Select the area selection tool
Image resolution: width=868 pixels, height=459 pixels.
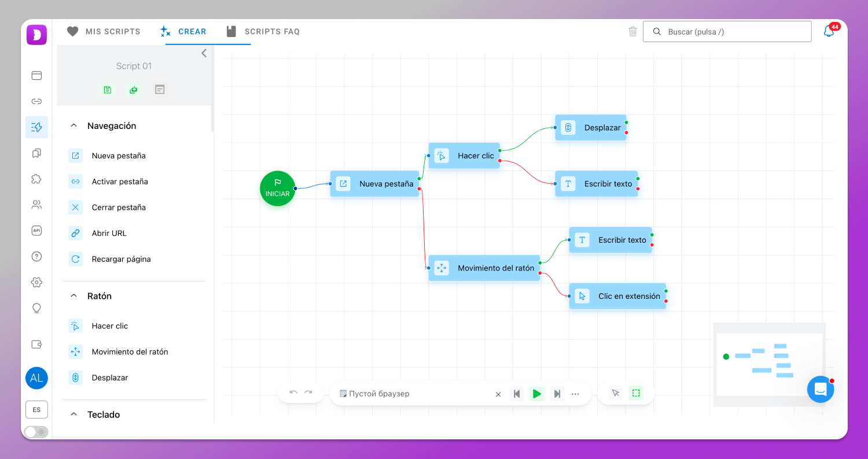636,393
